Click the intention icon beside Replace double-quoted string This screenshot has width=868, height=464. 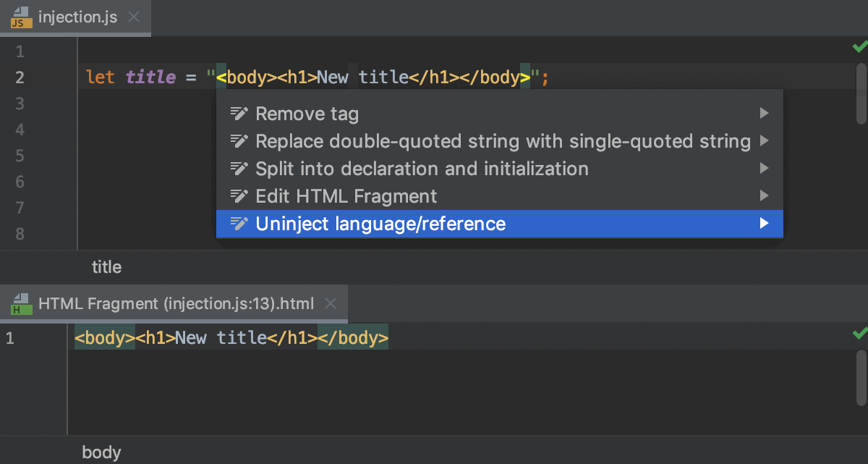[239, 140]
